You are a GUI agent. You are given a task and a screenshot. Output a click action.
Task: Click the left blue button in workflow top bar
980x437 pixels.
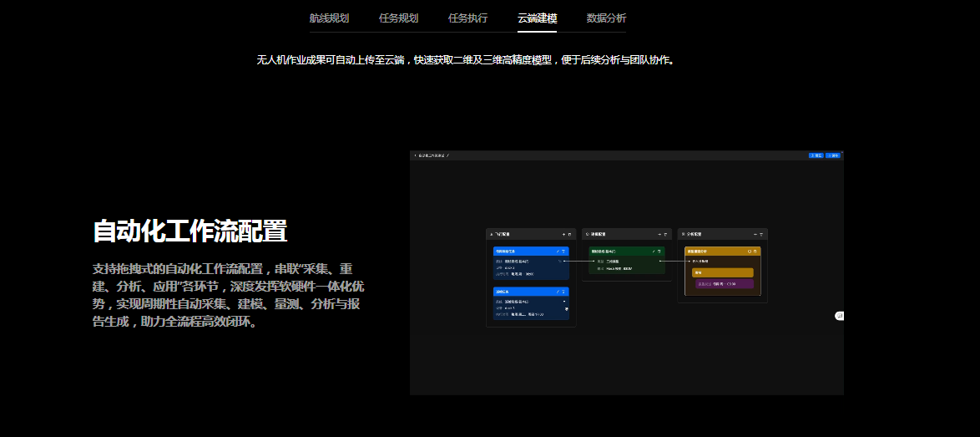point(816,155)
